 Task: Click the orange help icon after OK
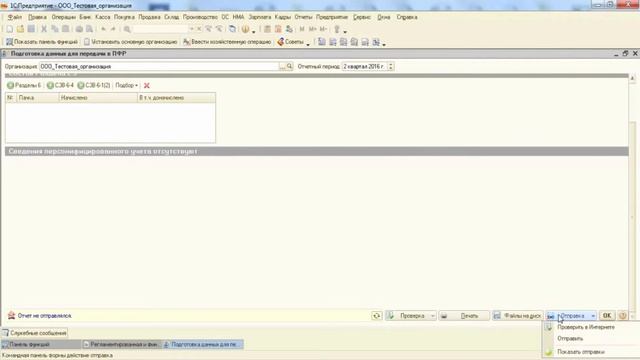coord(622,316)
